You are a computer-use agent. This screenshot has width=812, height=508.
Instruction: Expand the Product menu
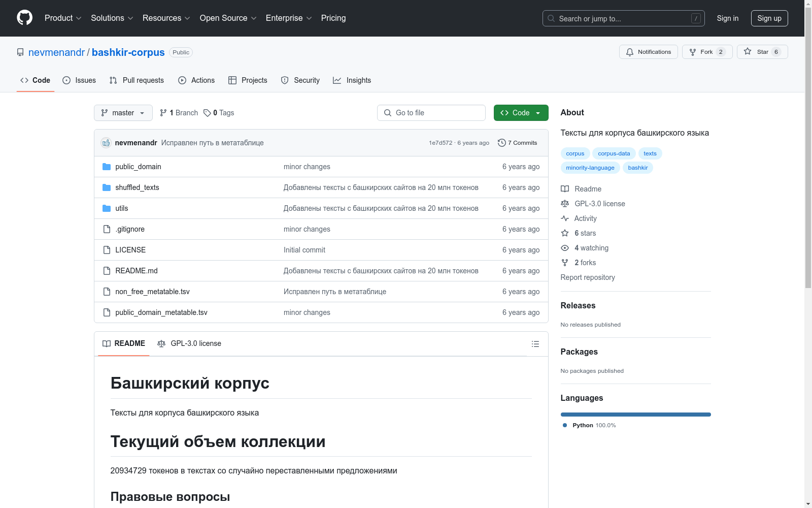tap(63, 18)
